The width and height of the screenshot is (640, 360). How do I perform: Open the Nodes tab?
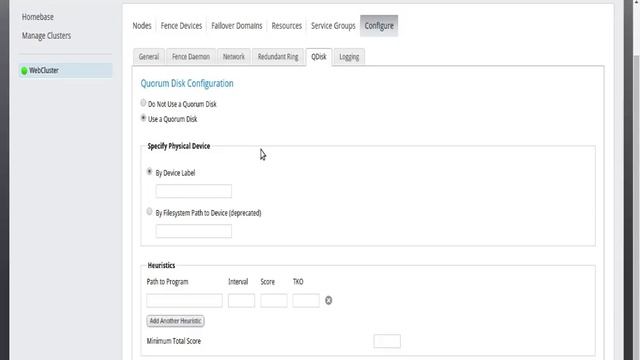click(x=142, y=26)
